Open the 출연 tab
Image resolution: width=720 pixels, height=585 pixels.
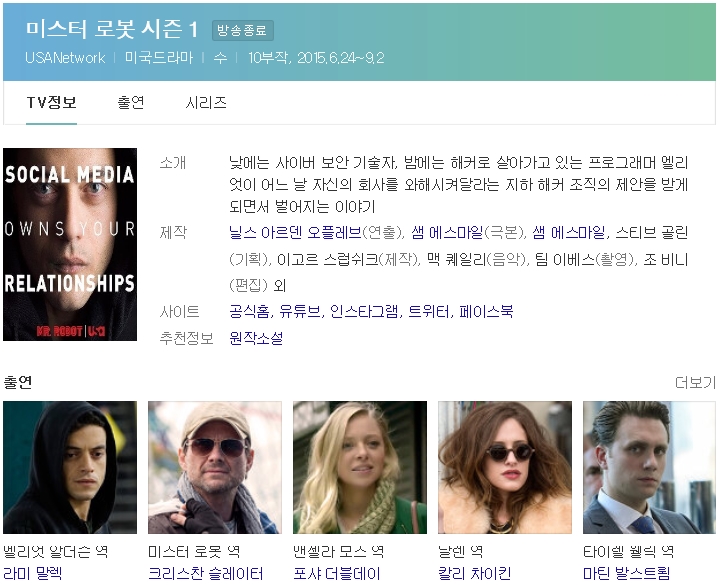(x=131, y=102)
